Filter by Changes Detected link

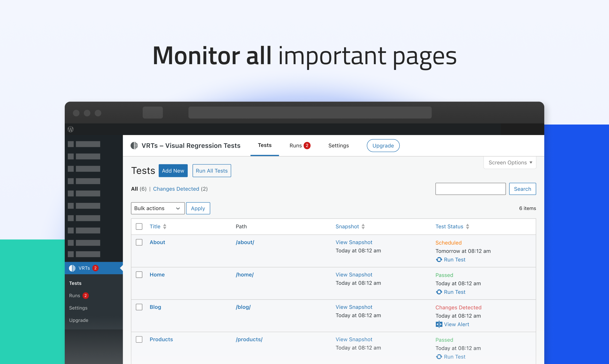pyautogui.click(x=176, y=189)
